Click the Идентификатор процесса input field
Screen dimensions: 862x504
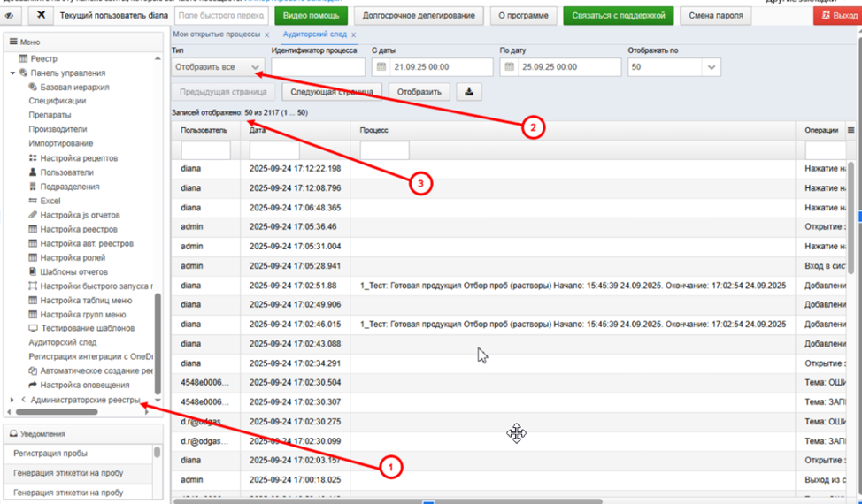tap(318, 67)
